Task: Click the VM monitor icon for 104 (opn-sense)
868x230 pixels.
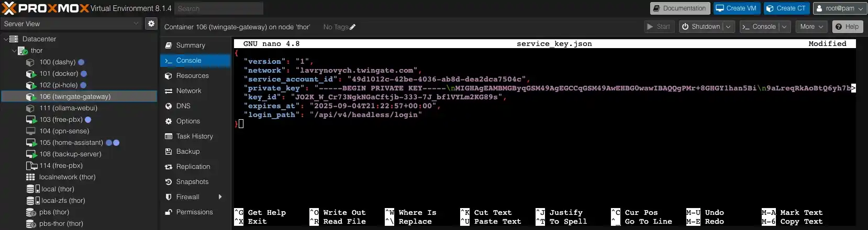Action: pyautogui.click(x=30, y=131)
